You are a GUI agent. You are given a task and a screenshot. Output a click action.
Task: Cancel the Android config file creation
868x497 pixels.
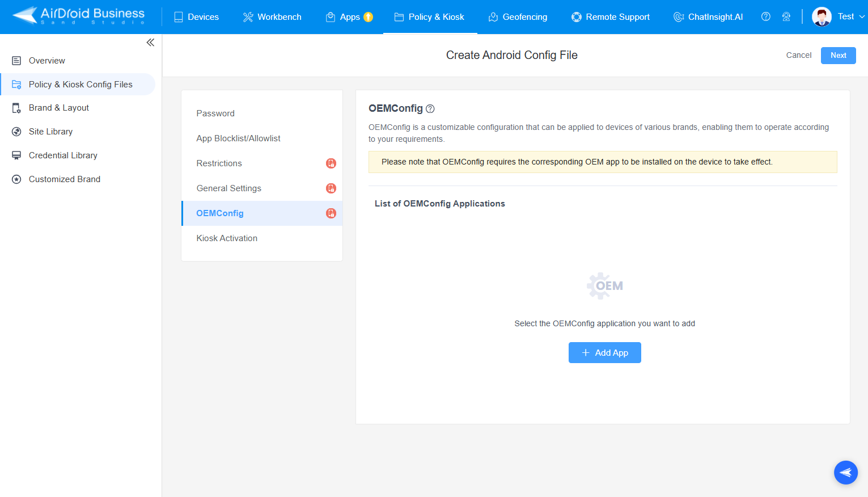click(798, 56)
